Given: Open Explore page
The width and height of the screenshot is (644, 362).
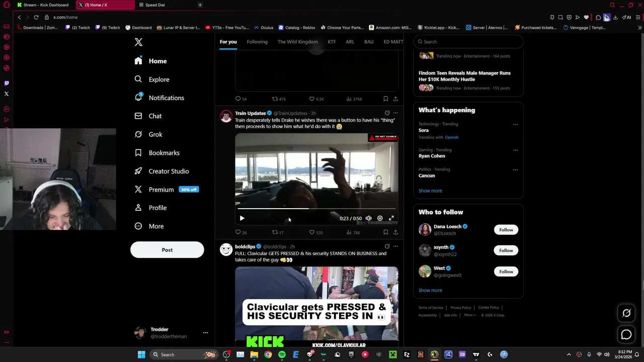Looking at the screenshot, I should 151,79.
